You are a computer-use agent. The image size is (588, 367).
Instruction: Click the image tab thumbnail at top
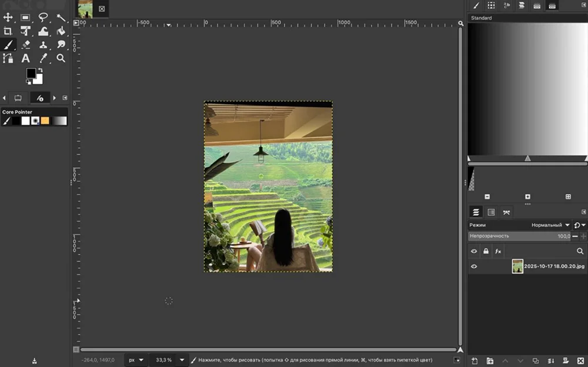click(x=85, y=9)
